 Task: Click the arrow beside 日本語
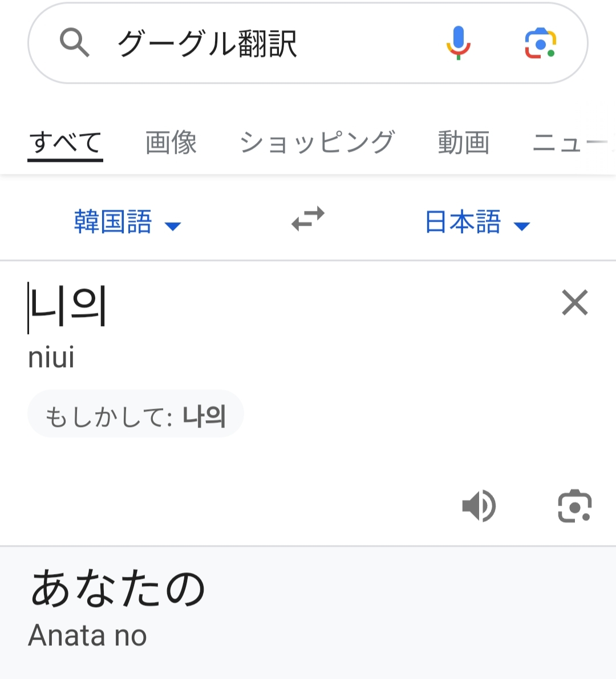pyautogui.click(x=522, y=226)
